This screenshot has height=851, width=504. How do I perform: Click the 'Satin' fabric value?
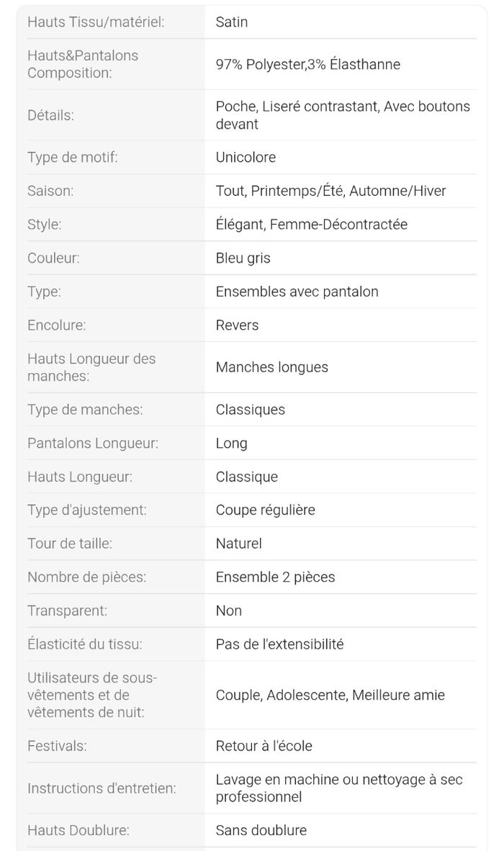(232, 22)
